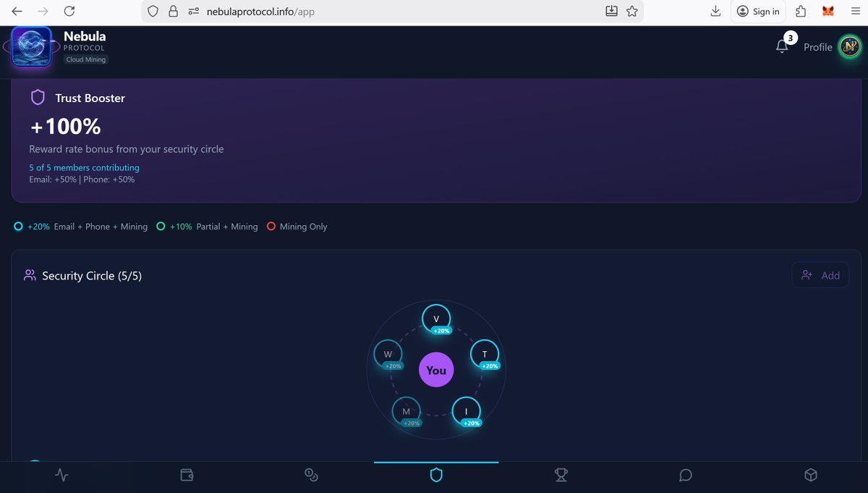Viewport: 868px width, 493px height.
Task: Click the central "You" node
Action: coord(436,370)
